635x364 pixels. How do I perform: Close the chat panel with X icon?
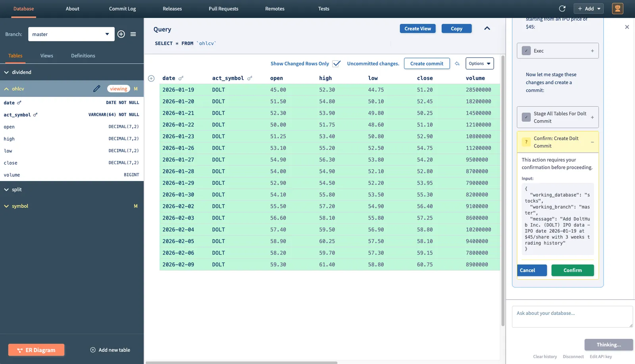[627, 27]
